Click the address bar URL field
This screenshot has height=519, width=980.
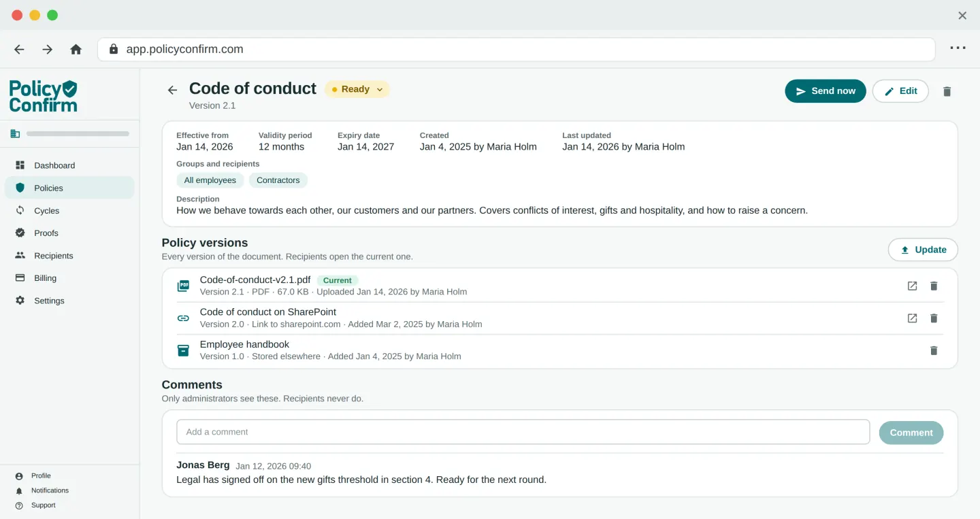(x=516, y=49)
